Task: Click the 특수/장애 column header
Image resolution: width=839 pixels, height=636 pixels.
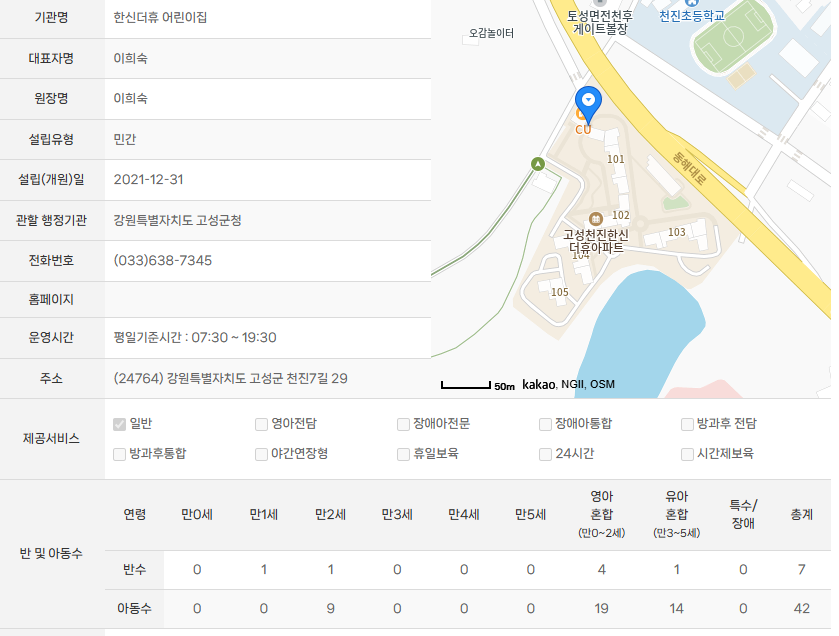Action: point(743,514)
